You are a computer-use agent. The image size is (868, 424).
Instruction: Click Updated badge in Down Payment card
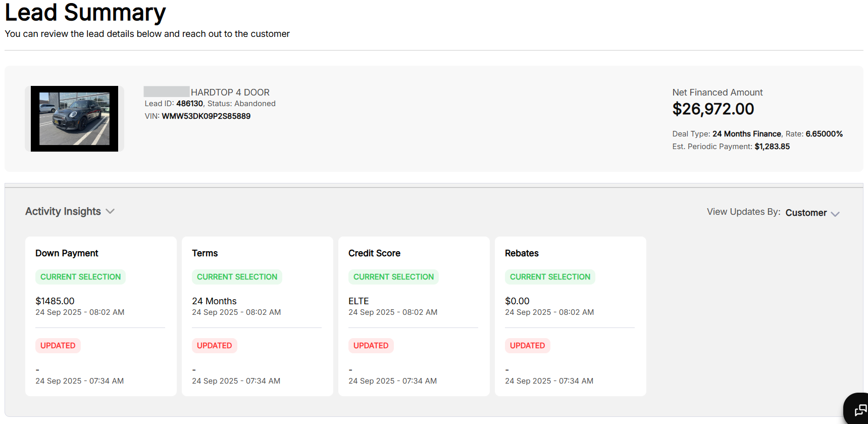pos(58,346)
